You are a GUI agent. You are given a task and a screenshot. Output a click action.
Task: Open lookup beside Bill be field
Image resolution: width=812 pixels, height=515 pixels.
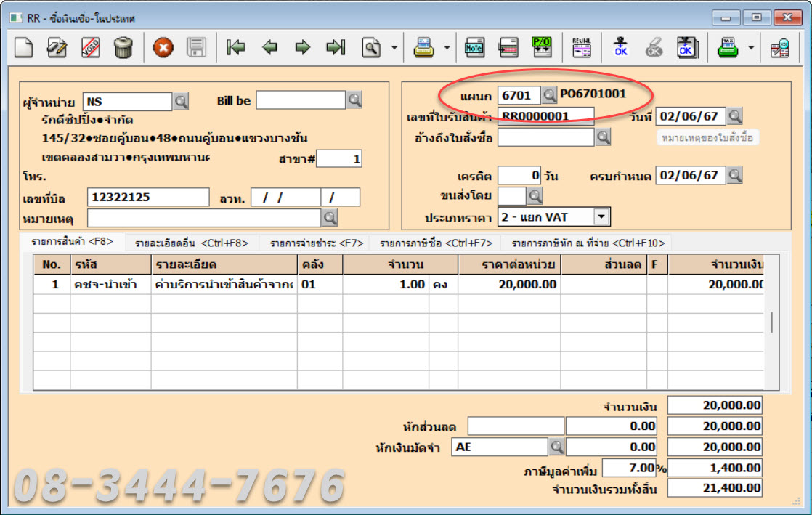pos(354,100)
